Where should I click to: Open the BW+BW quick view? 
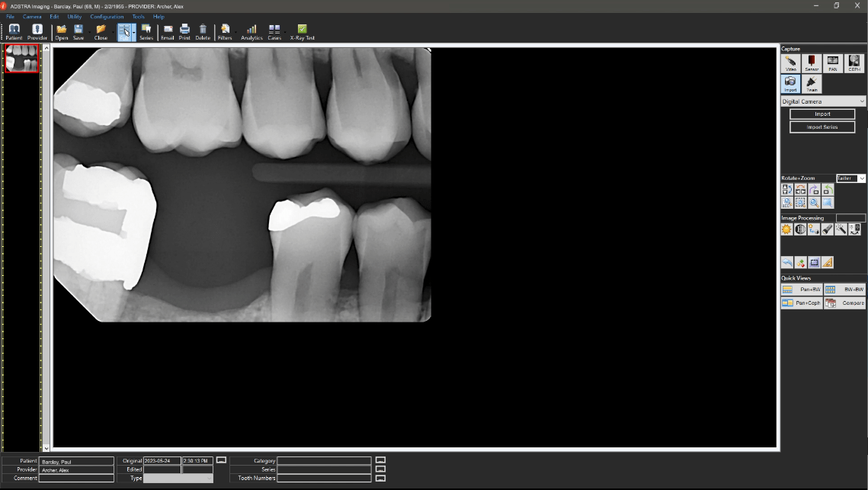[844, 290]
